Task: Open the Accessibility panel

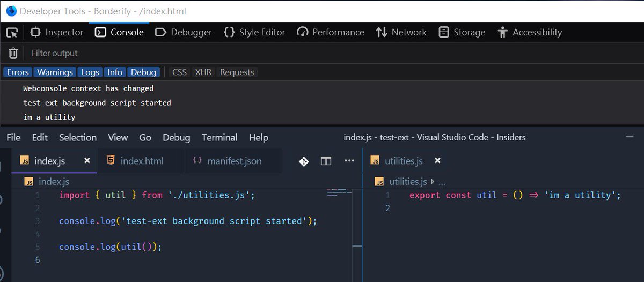Action: (530, 32)
